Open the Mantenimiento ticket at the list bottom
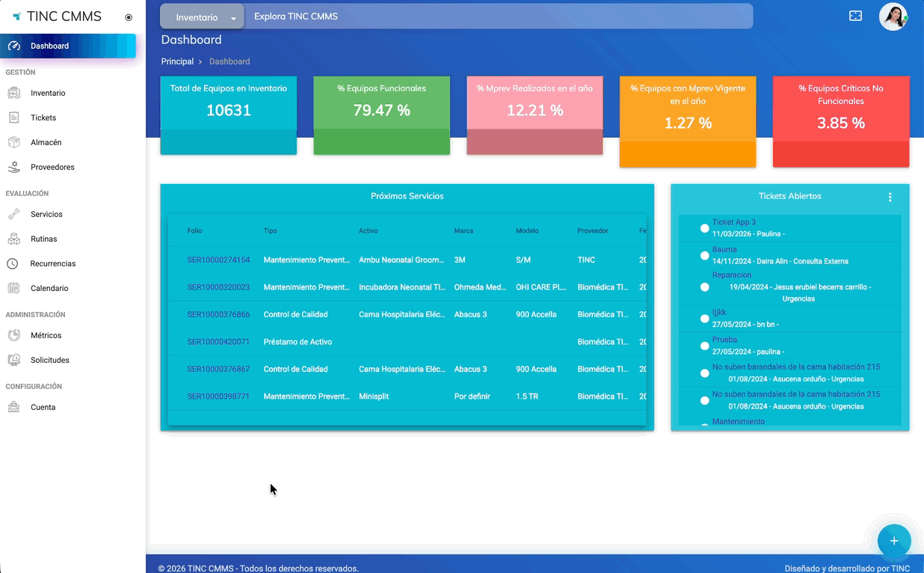This screenshot has height=573, width=924. (x=739, y=421)
